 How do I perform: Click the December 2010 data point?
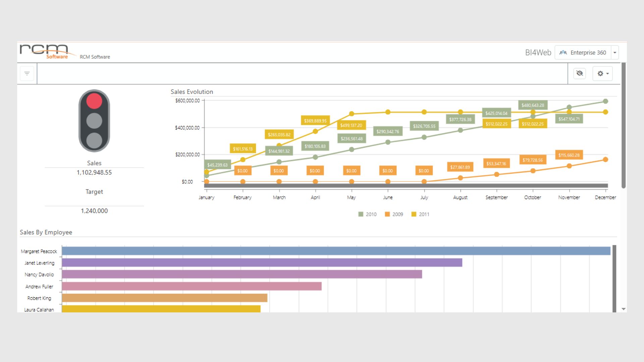tap(605, 101)
